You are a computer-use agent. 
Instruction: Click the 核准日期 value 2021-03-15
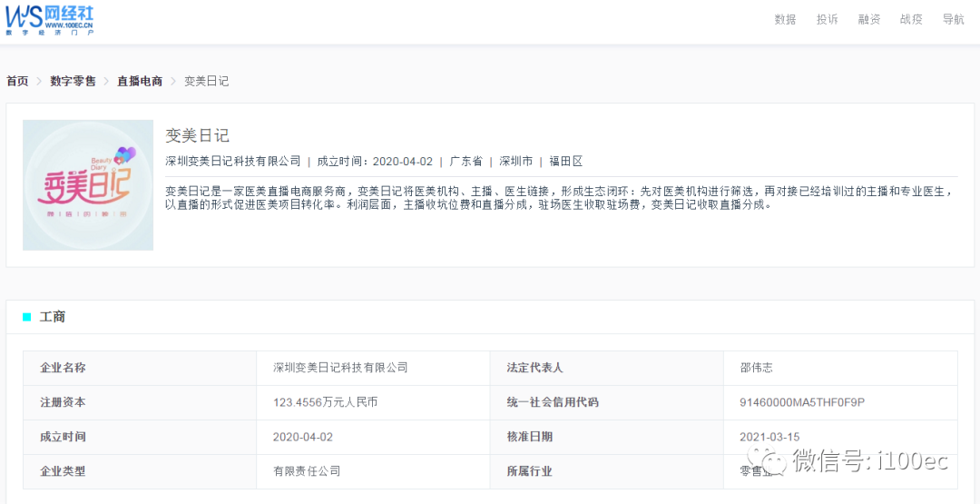(769, 437)
